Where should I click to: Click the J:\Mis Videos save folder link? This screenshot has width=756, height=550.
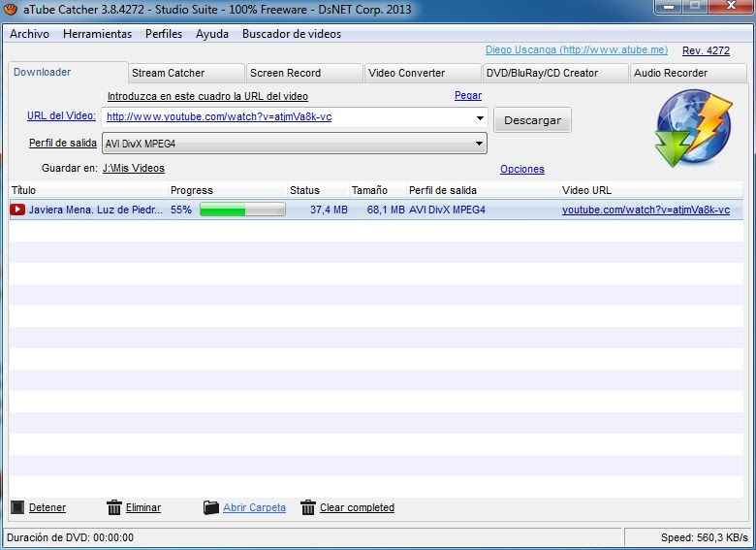pyautogui.click(x=134, y=168)
